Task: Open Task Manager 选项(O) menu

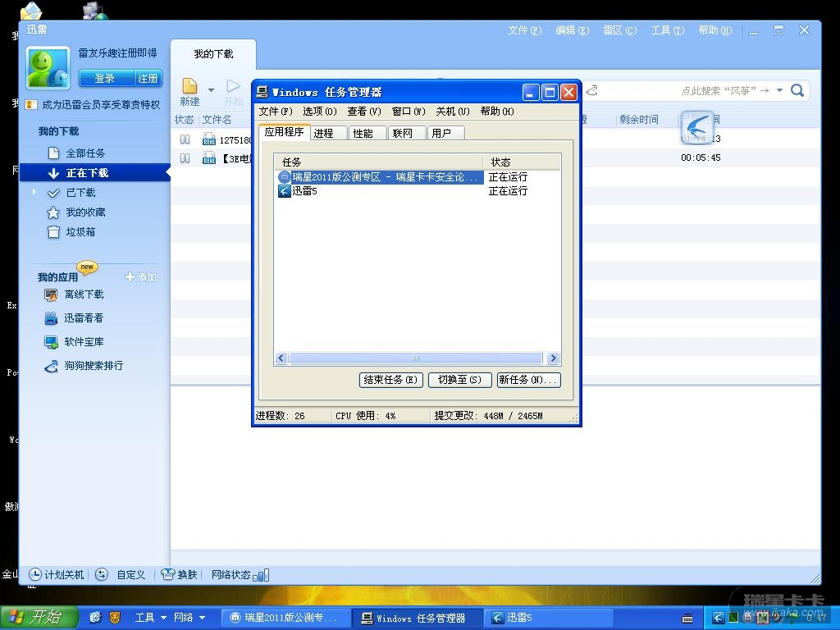Action: [320, 112]
